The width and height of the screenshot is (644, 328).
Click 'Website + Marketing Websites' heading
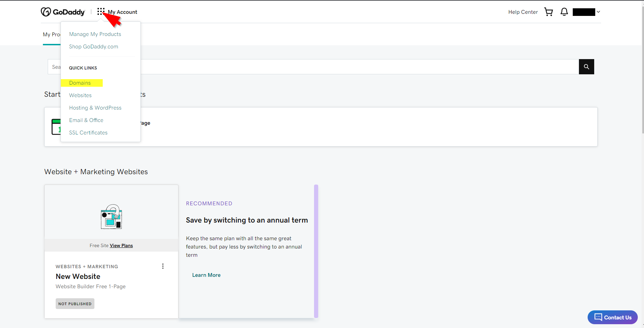(x=96, y=172)
